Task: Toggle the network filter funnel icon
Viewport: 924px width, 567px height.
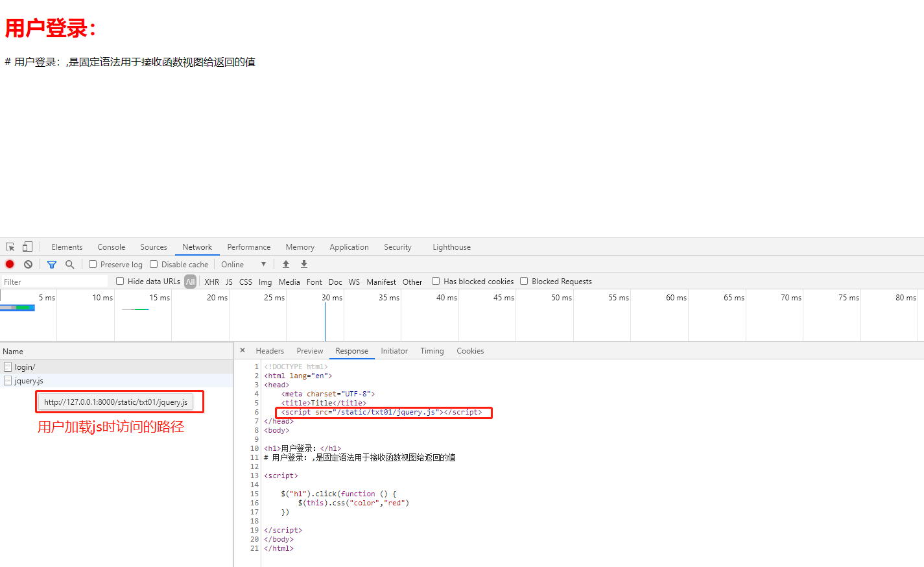Action: click(x=52, y=264)
